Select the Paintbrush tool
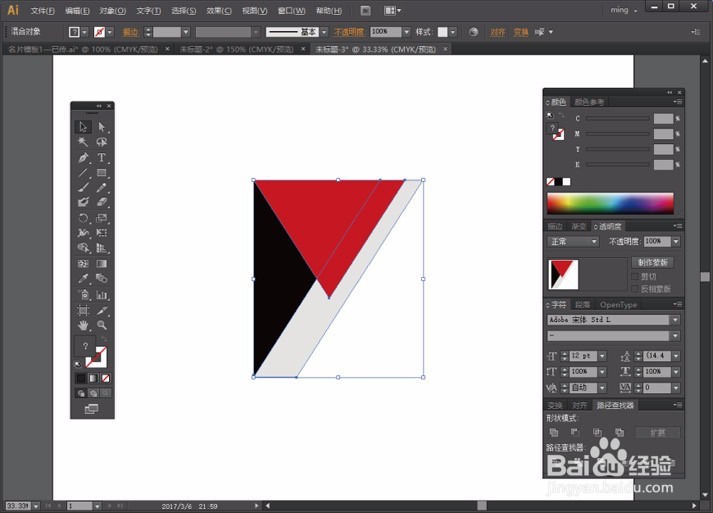This screenshot has width=713, height=513. click(x=83, y=187)
